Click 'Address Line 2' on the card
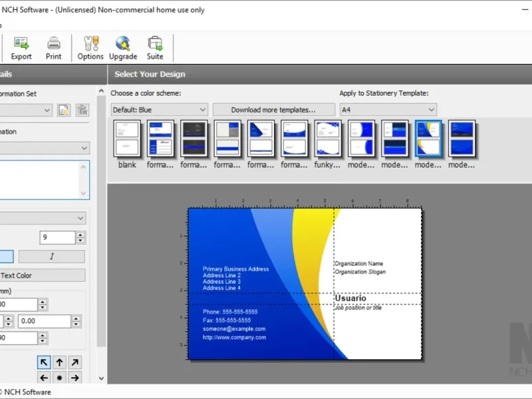This screenshot has height=399, width=532. [x=222, y=275]
